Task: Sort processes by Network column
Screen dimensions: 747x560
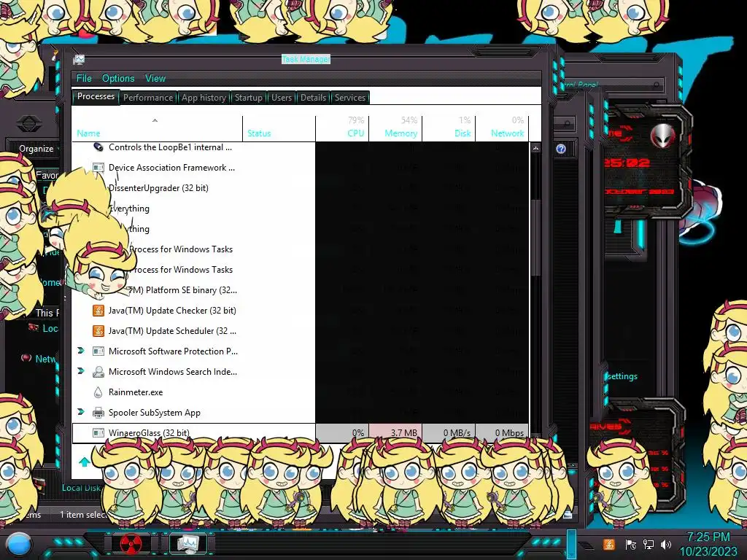Action: pos(502,128)
